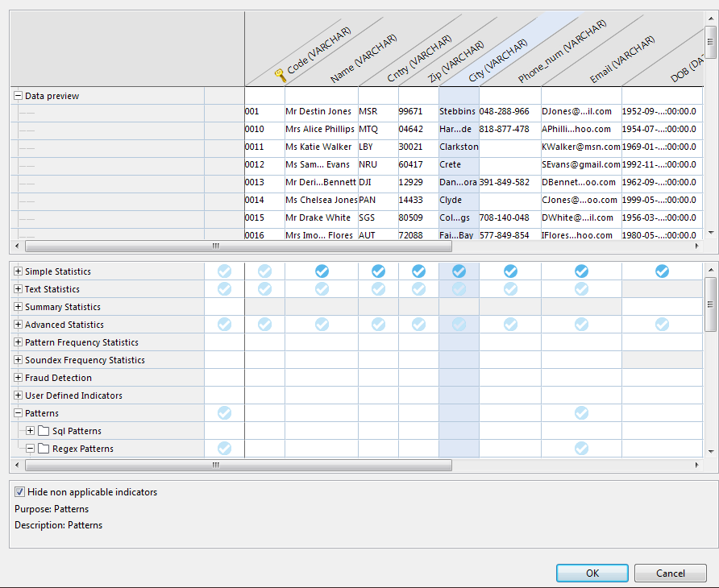Expand the Fraud Detection section
Viewport: 719px width, 588px height.
click(x=17, y=377)
